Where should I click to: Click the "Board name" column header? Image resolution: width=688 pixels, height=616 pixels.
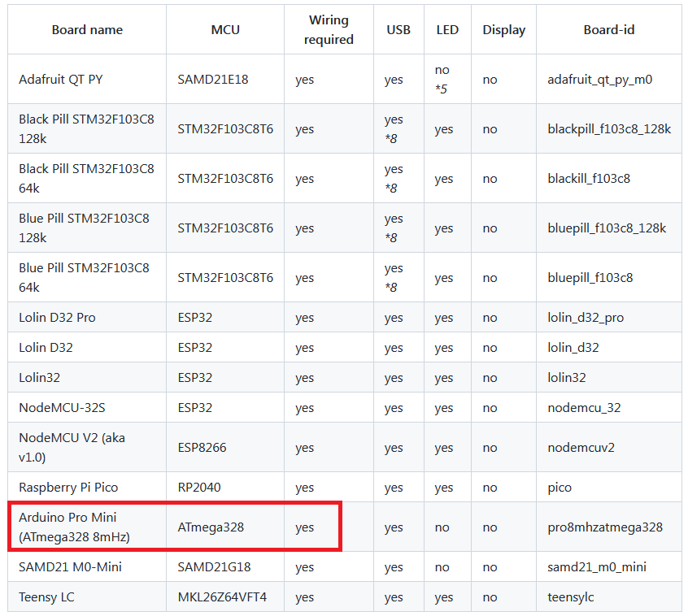pos(87,30)
